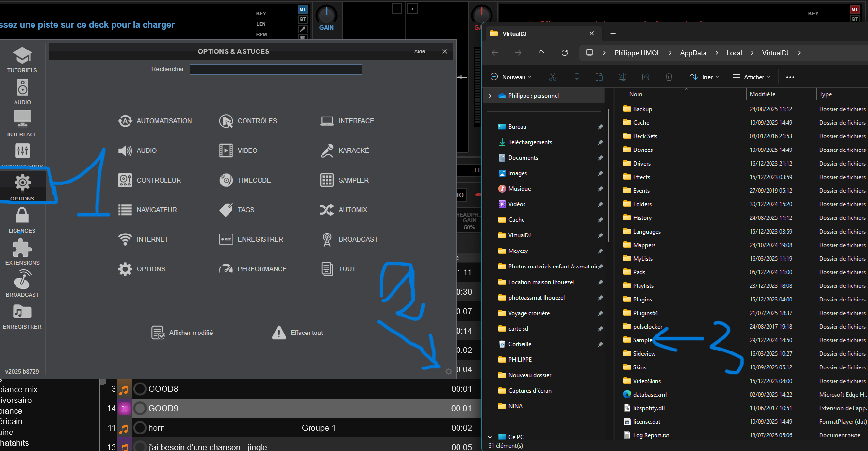
Task: Toggle MT master tempo on left deck
Action: pos(303,10)
